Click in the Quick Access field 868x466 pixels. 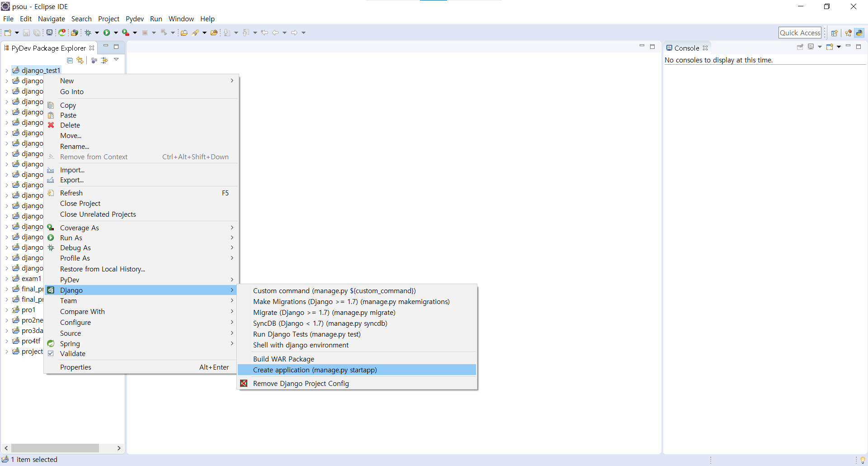pyautogui.click(x=800, y=33)
